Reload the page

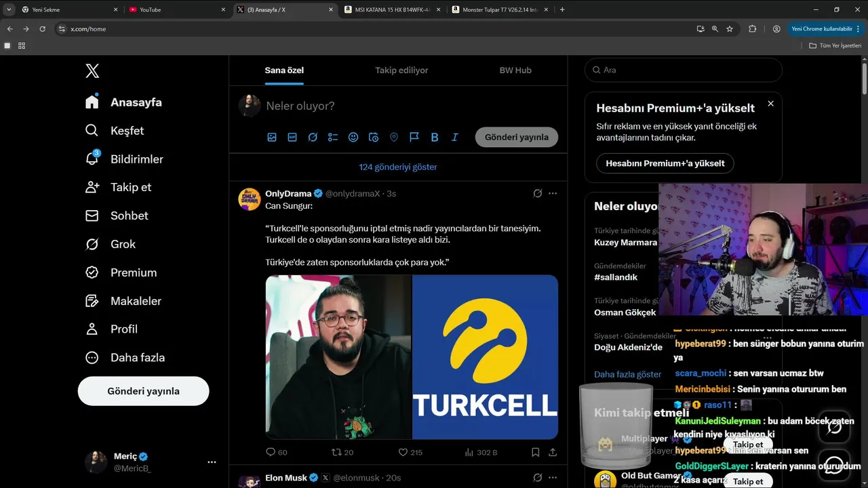pyautogui.click(x=42, y=29)
